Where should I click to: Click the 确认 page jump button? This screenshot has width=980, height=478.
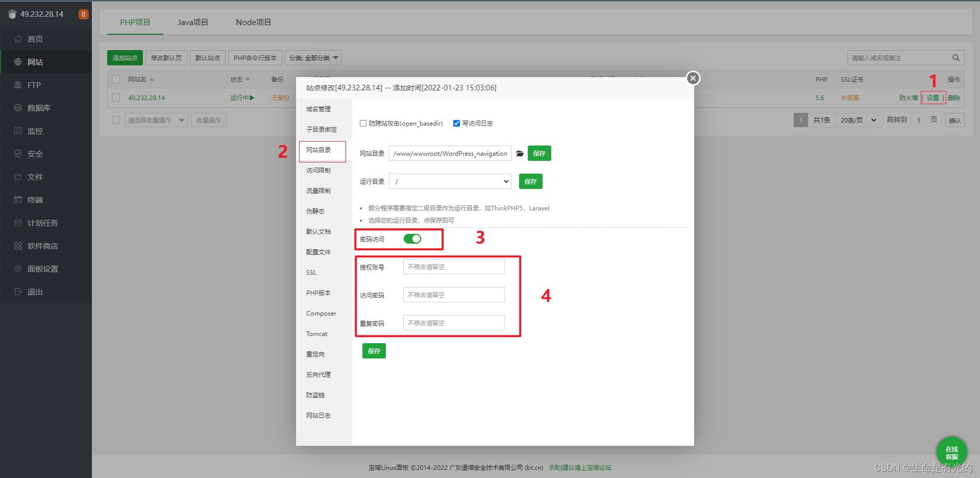[x=954, y=121]
